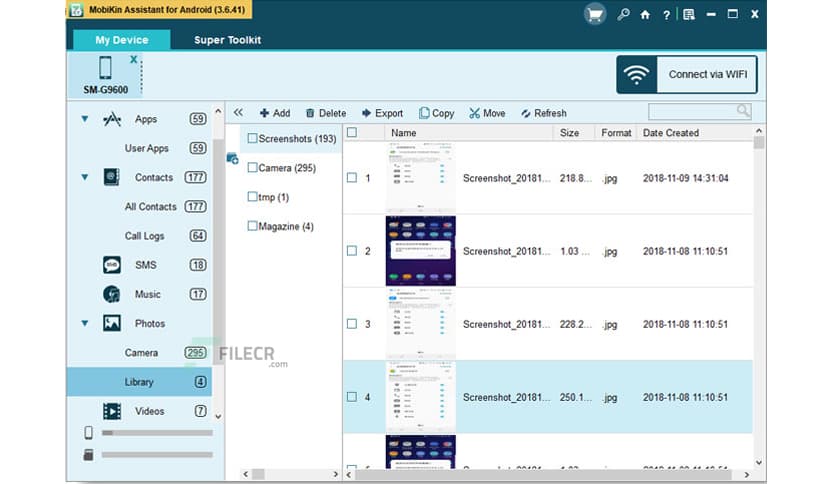
Task: Check the checkbox for row 1
Action: pyautogui.click(x=352, y=178)
